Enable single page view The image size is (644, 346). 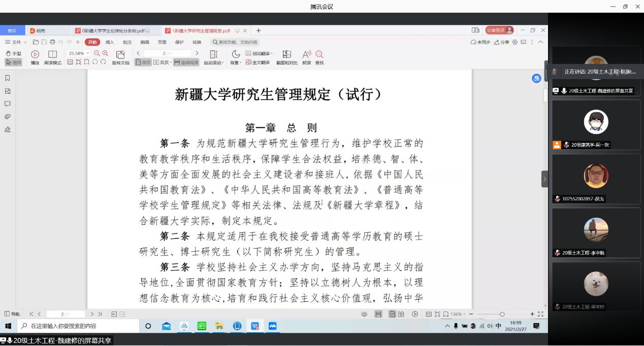(x=143, y=62)
